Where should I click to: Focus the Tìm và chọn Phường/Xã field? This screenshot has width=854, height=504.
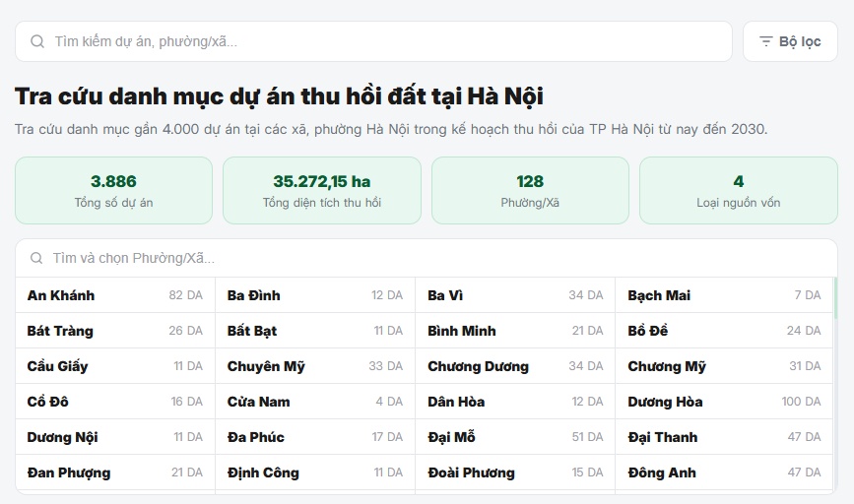tap(427, 258)
